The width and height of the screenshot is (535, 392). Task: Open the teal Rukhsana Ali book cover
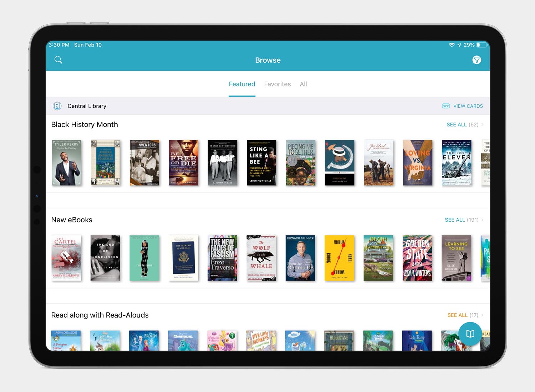(x=144, y=258)
